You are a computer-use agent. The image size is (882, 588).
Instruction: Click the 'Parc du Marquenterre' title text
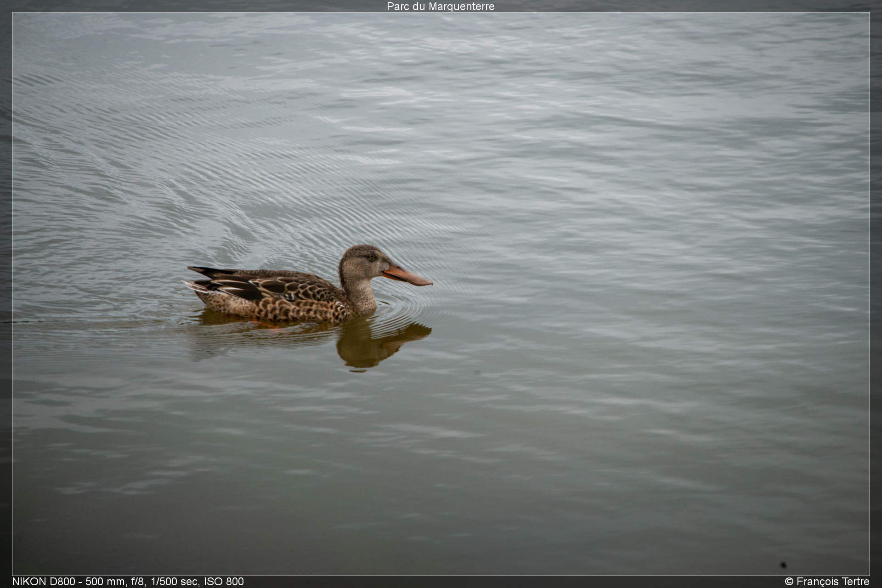pyautogui.click(x=441, y=6)
